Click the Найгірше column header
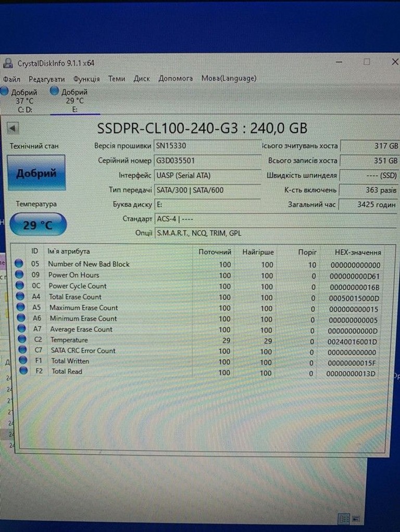 click(258, 252)
